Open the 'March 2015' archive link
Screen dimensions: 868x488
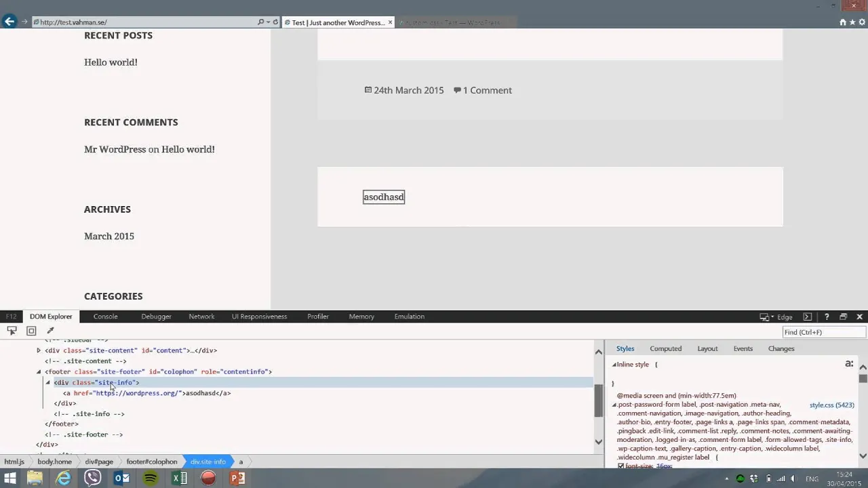[109, 236]
